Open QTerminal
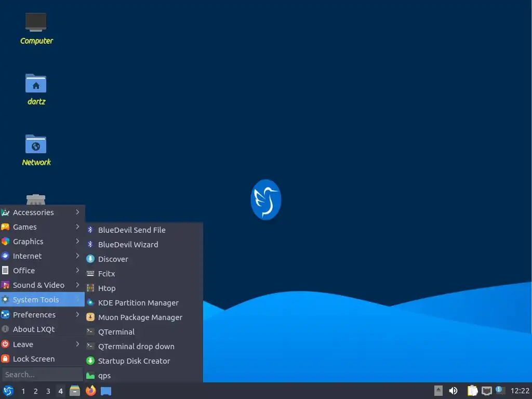532x399 pixels. [144, 332]
